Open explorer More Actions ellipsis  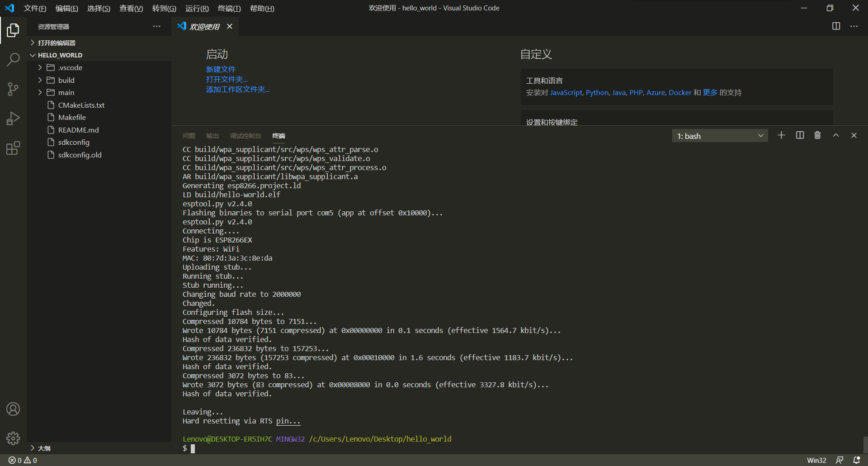156,27
